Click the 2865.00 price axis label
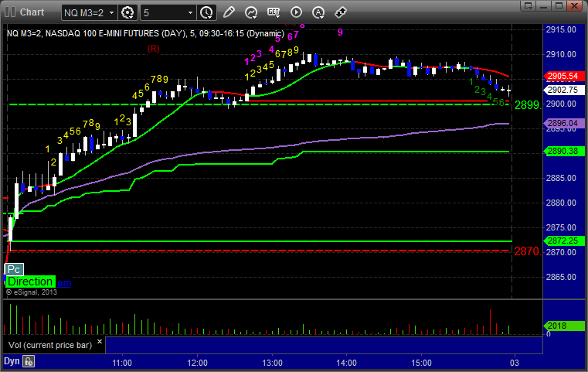Viewport: 588px width, 372px height. (562, 277)
